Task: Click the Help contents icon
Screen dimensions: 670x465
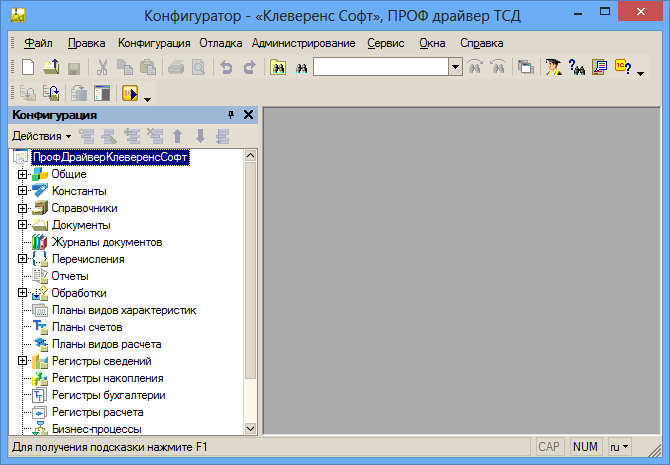Action: [599, 68]
